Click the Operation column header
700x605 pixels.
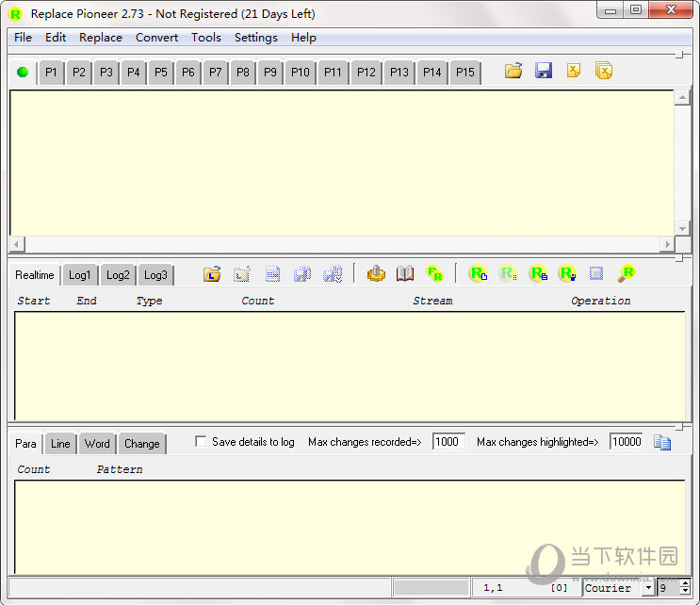tap(600, 301)
